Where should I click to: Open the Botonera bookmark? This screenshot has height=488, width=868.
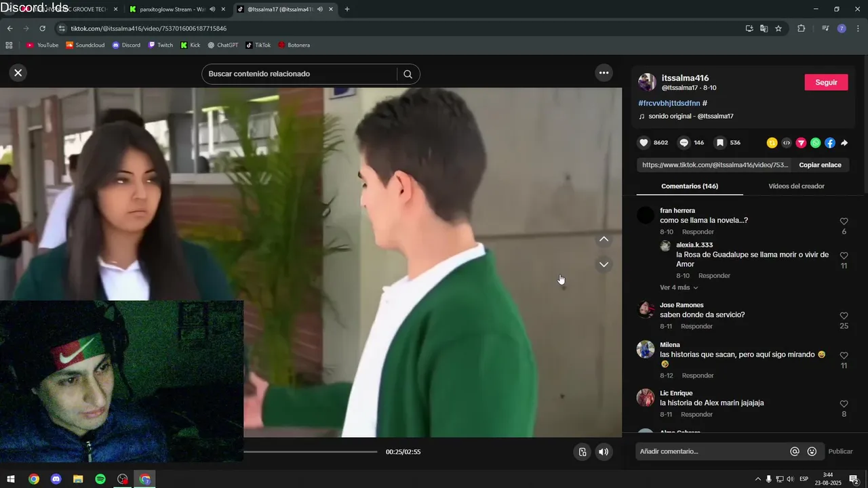(294, 45)
